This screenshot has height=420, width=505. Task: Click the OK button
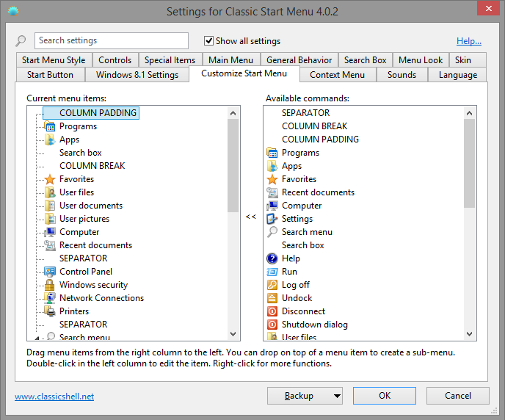pyautogui.click(x=385, y=396)
